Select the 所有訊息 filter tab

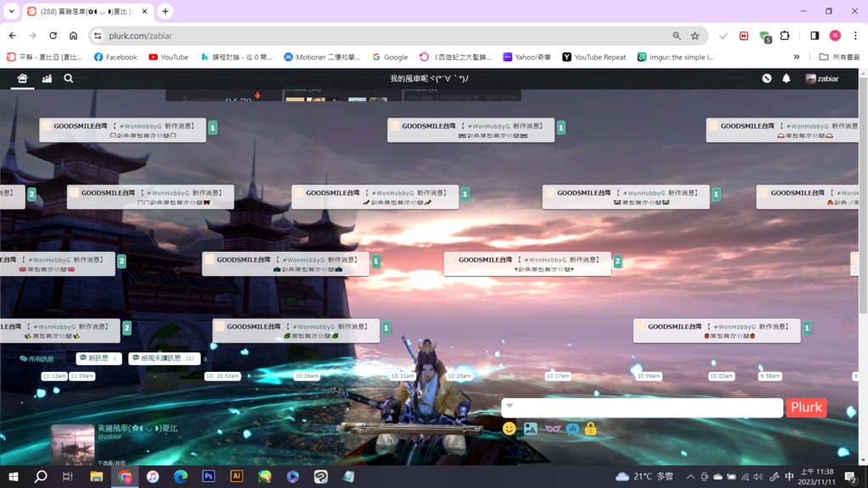pos(36,358)
